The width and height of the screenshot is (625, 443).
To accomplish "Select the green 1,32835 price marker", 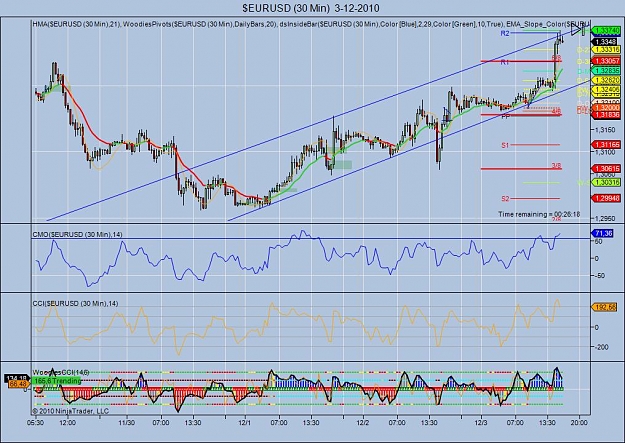I will tap(606, 71).
